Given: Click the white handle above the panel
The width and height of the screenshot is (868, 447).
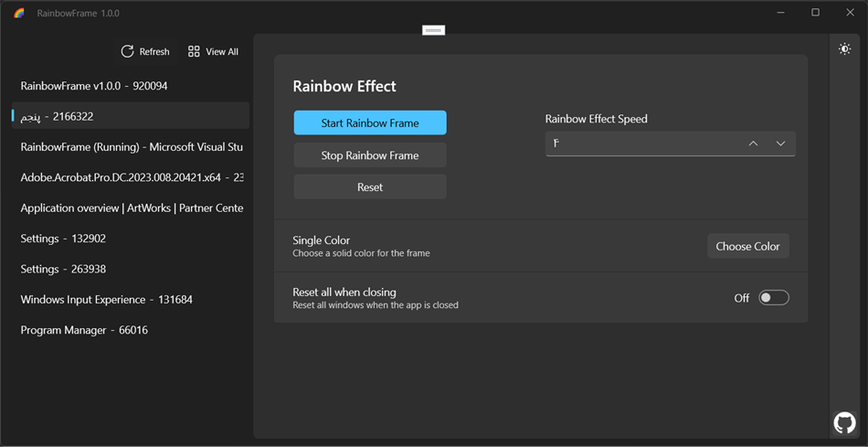Looking at the screenshot, I should 433,30.
